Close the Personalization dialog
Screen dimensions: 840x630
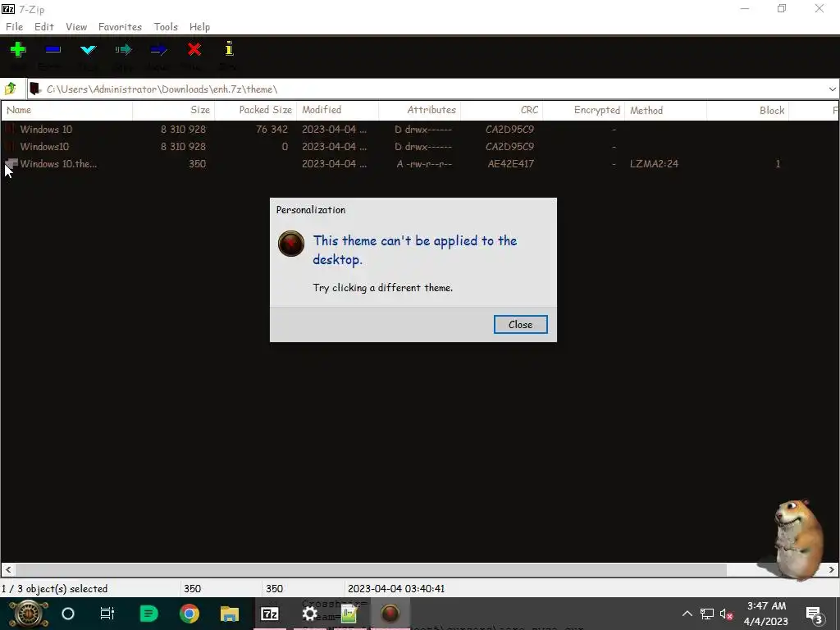pos(520,324)
